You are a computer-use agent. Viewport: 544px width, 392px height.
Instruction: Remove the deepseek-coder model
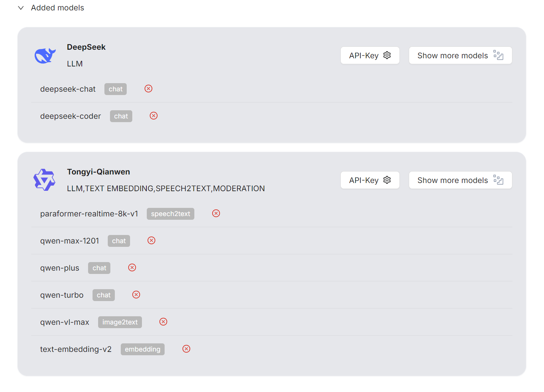pos(153,116)
